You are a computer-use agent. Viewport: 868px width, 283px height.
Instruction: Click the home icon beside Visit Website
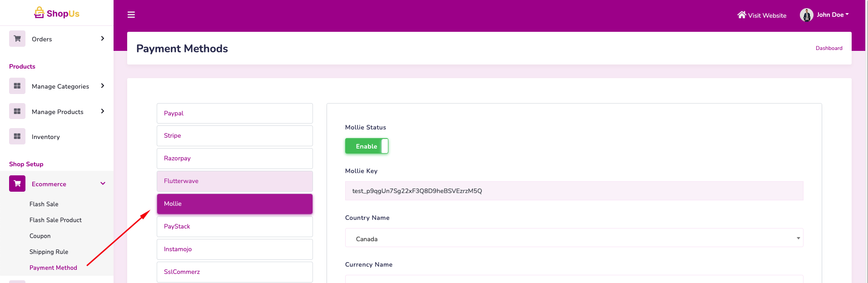741,15
